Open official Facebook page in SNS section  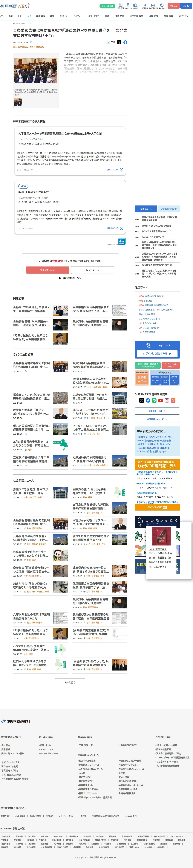tap(148, 400)
